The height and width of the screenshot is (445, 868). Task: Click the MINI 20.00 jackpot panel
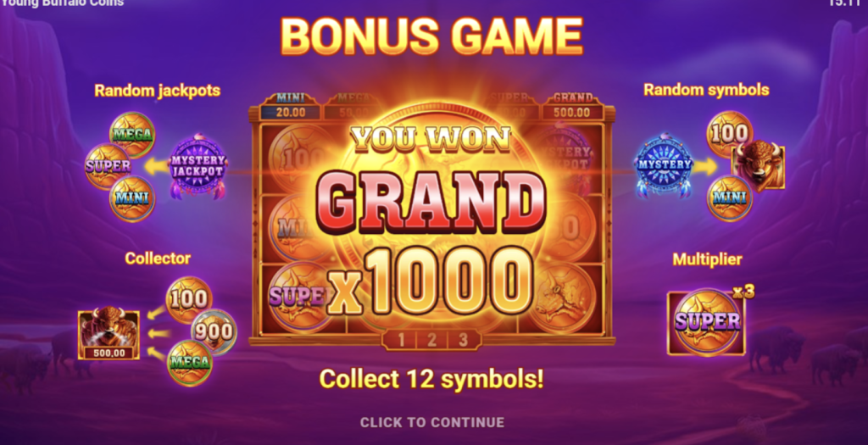pyautogui.click(x=291, y=106)
